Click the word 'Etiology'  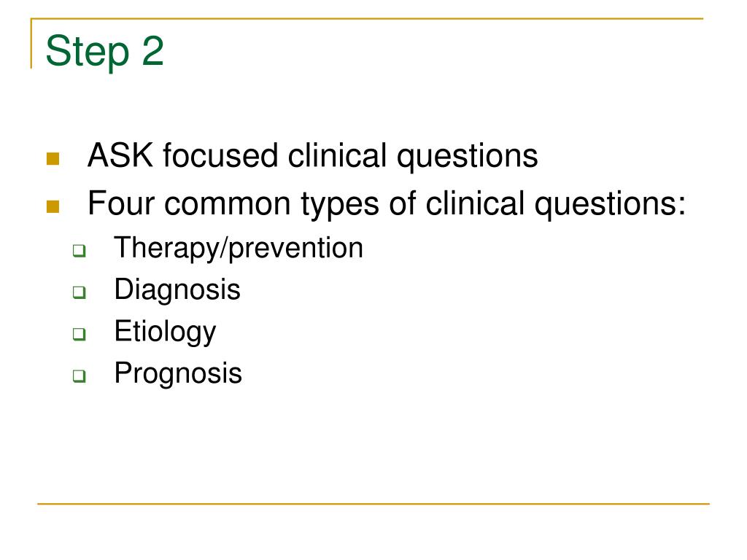165,332
